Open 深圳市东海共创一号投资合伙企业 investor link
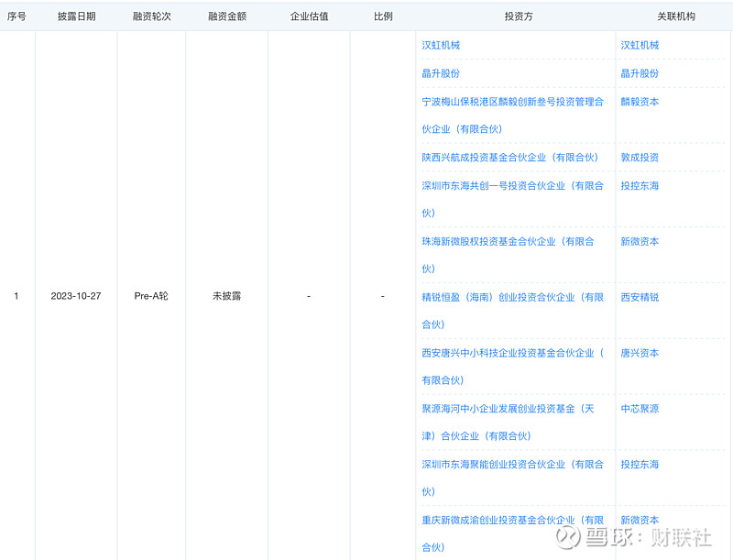The width and height of the screenshot is (733, 560). coord(512,199)
